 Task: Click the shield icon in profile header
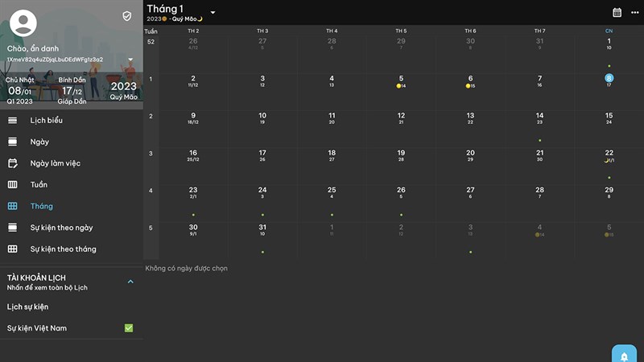coord(126,16)
